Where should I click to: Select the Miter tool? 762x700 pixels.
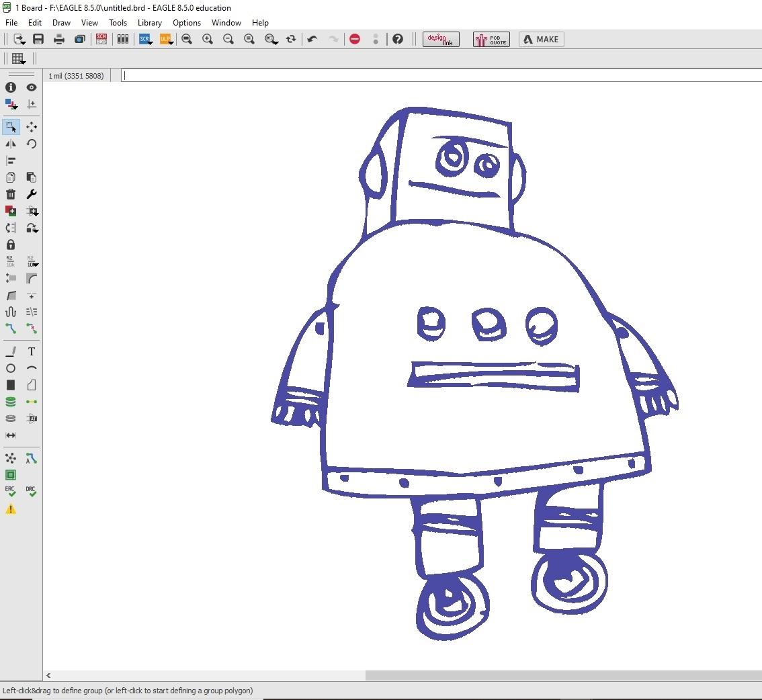point(32,278)
